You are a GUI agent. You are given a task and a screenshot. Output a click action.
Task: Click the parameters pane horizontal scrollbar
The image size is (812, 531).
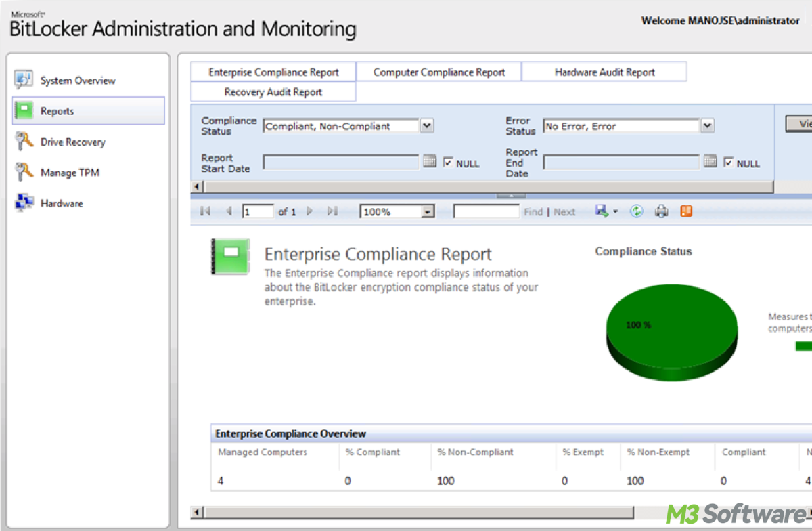click(x=487, y=186)
